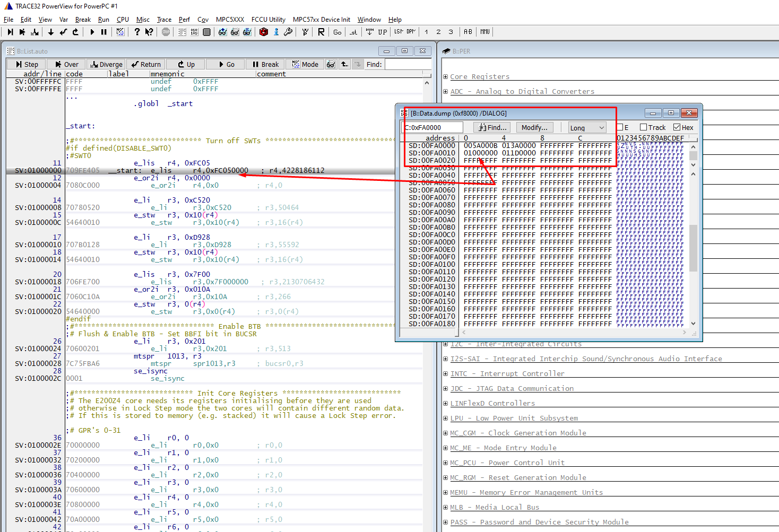Expand the Core Registers tree node
779x532 pixels.
pos(446,76)
